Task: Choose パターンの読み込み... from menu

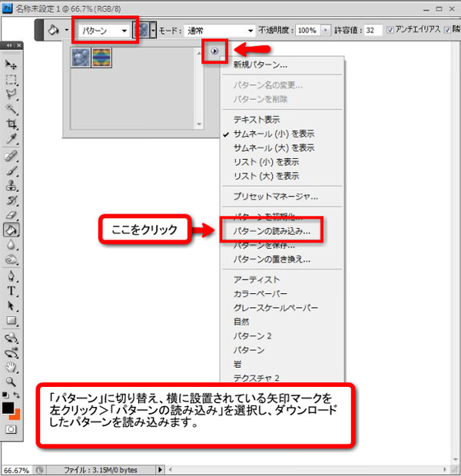Action: click(x=271, y=230)
